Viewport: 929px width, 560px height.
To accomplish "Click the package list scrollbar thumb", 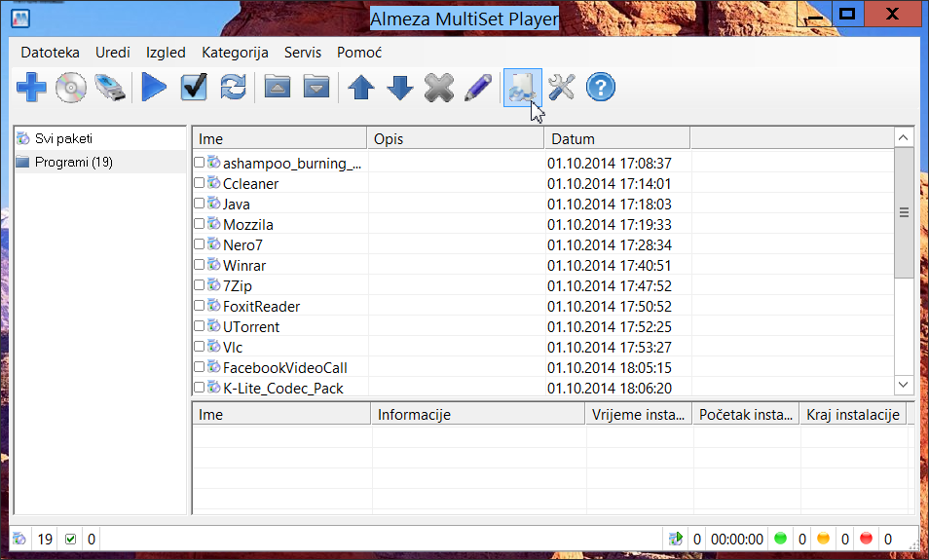I will [x=904, y=212].
